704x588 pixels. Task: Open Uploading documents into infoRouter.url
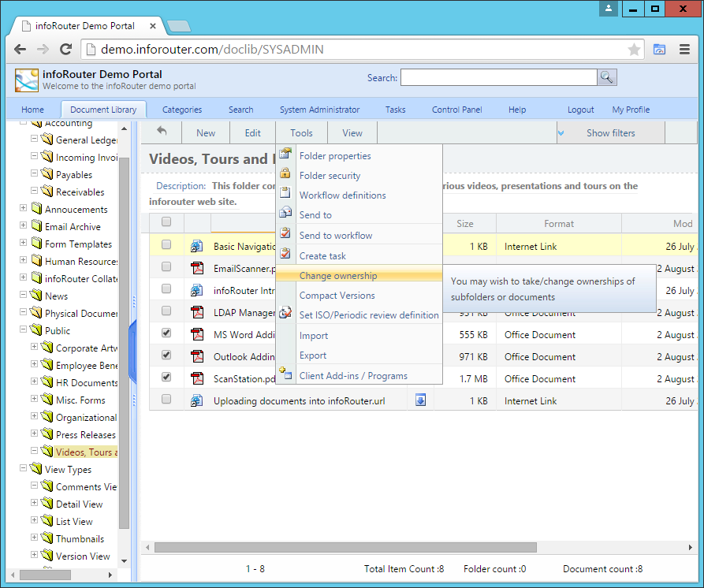[299, 401]
